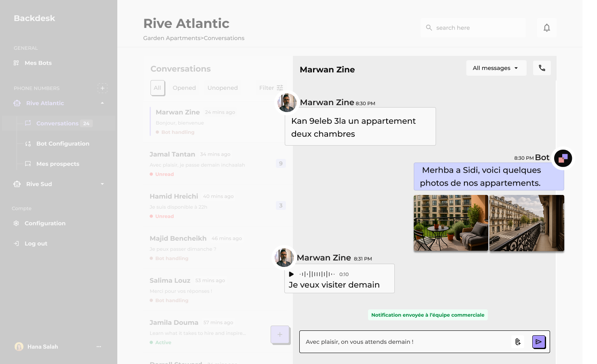Switch to the Opened conversations tab
This screenshot has height=364, width=597.
coord(184,88)
